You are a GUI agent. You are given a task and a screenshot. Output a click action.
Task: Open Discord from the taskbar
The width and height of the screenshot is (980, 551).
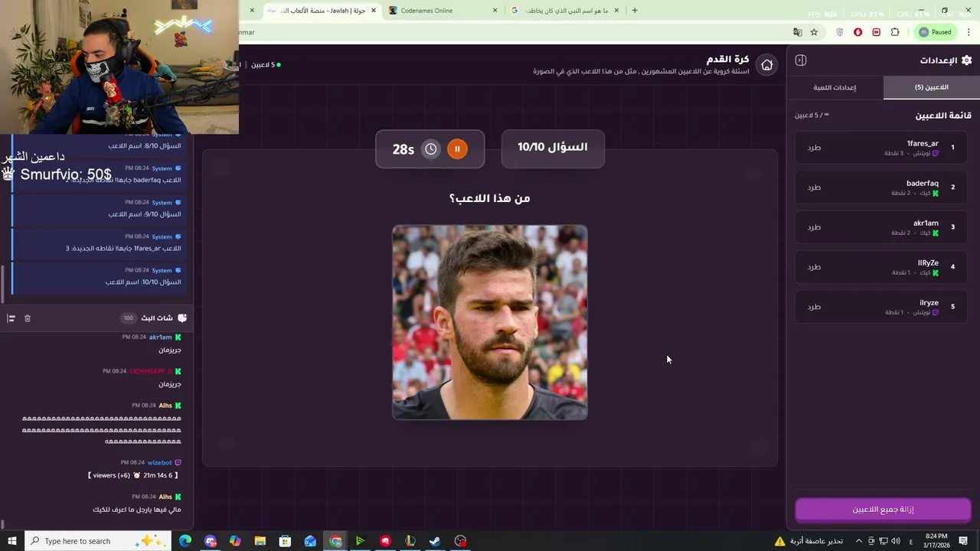[211, 541]
